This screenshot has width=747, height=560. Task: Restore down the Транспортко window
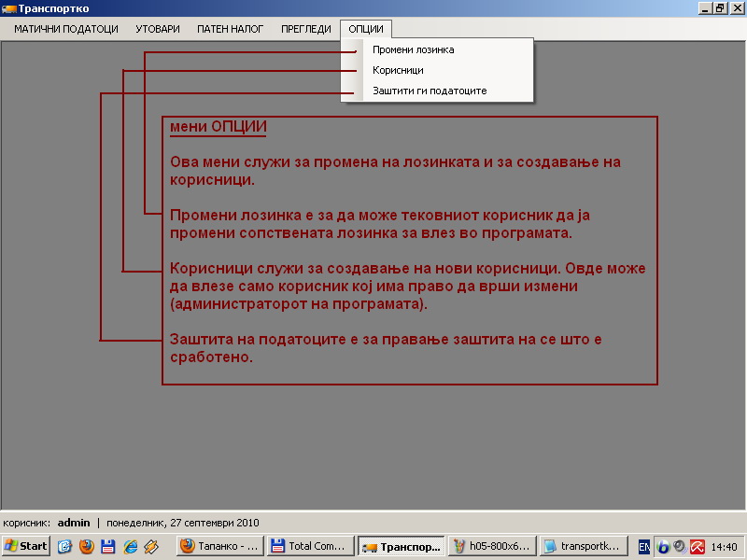point(719,8)
